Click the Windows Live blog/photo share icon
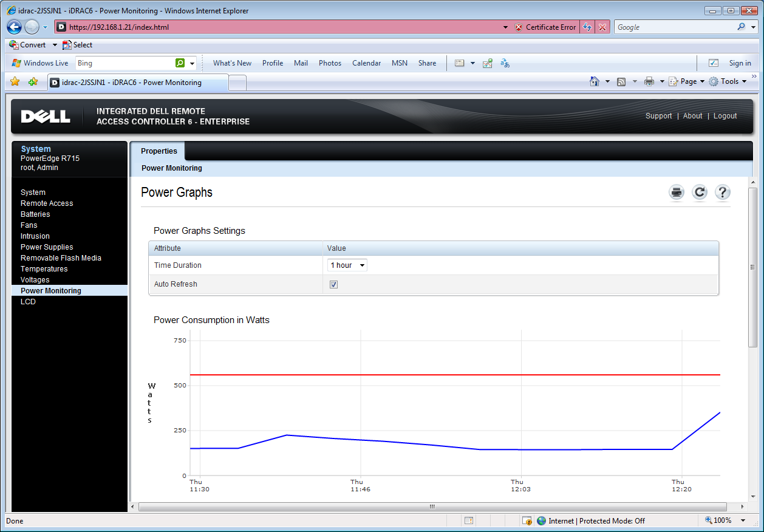764x532 pixels. point(487,63)
